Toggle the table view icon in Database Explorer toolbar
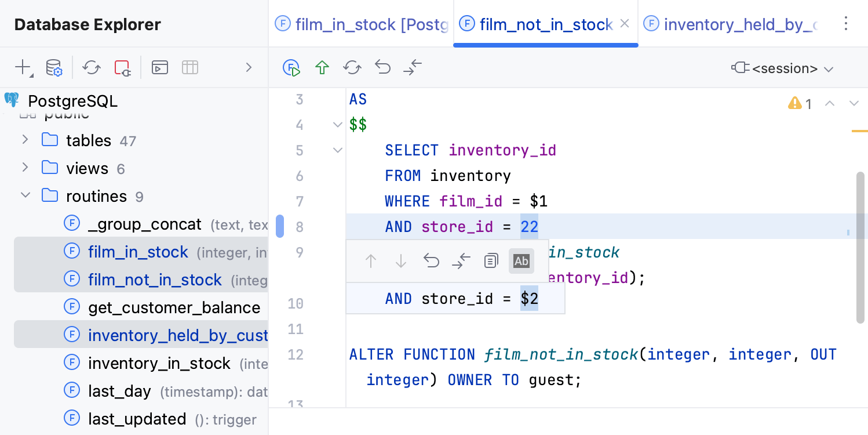This screenshot has width=868, height=435. point(189,67)
